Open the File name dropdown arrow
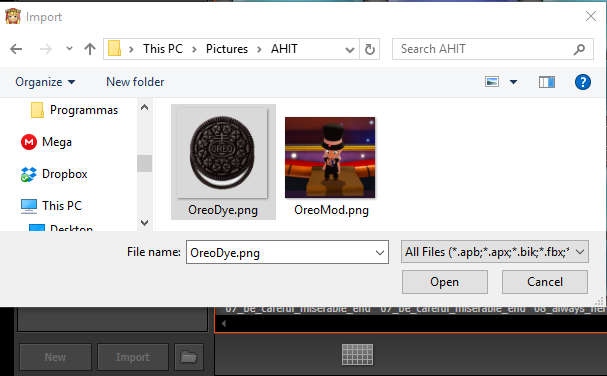 point(380,252)
